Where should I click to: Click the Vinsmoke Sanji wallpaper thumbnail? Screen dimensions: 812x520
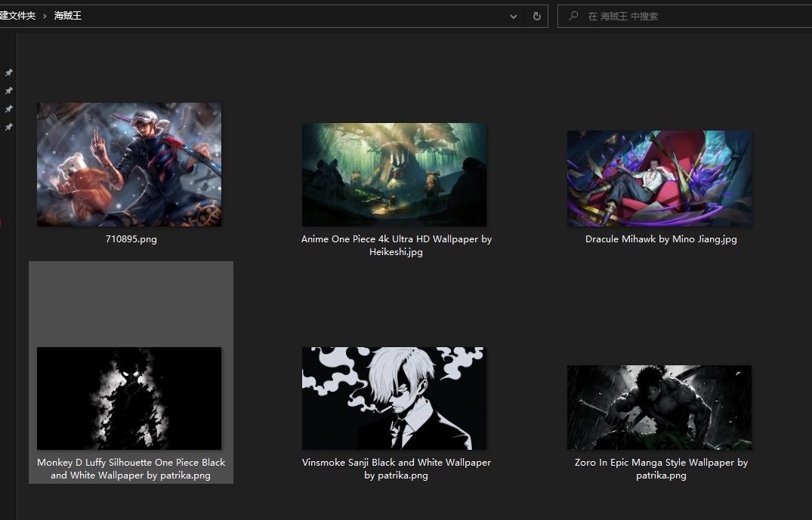(394, 398)
